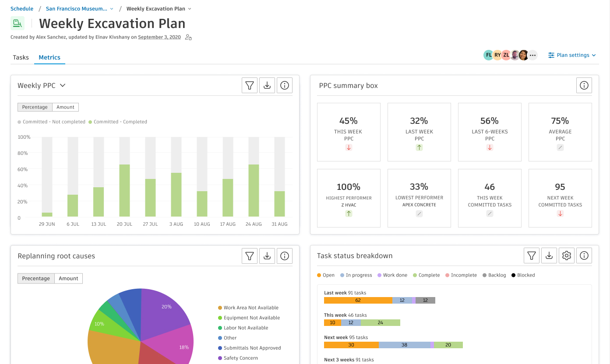This screenshot has width=610, height=364.
Task: Select the Metrics tab
Action: click(x=49, y=57)
